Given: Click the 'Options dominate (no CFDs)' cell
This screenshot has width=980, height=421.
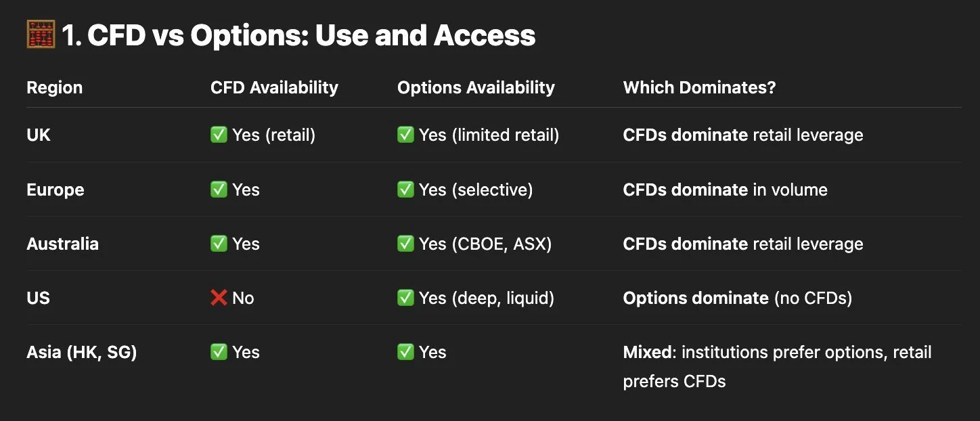Looking at the screenshot, I should pyautogui.click(x=737, y=298).
